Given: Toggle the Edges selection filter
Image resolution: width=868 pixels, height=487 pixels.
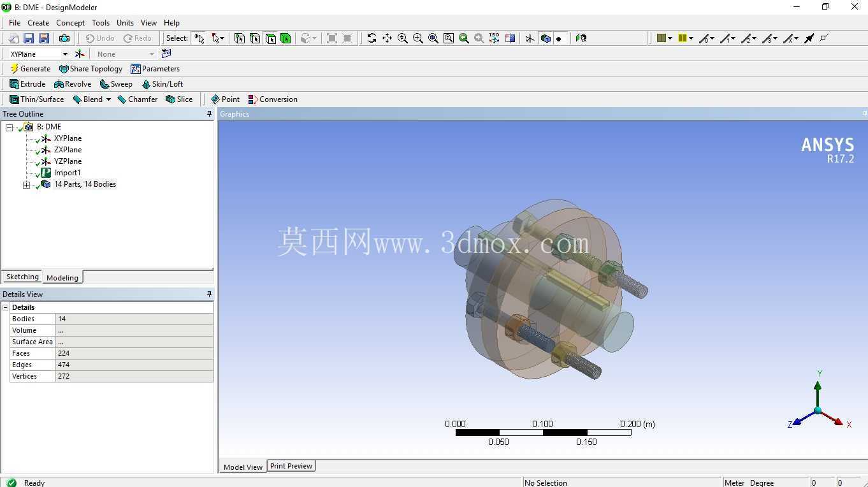Looking at the screenshot, I should (x=255, y=38).
